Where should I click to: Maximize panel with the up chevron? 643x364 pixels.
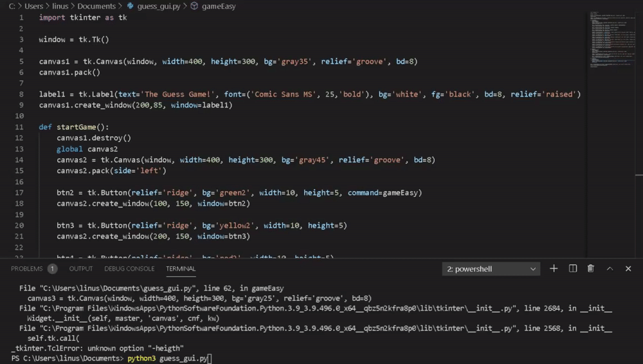coord(610,269)
